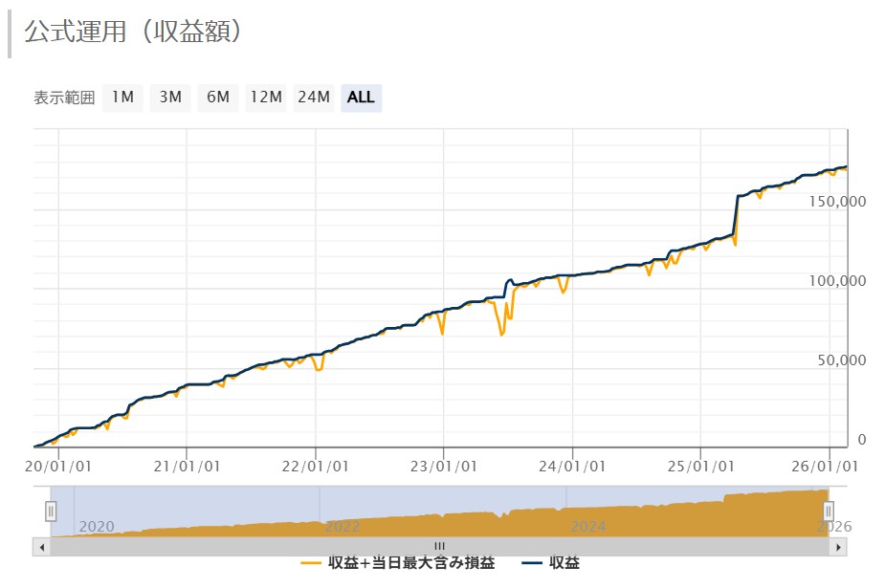Toggle the 収益 legend series

click(x=564, y=563)
